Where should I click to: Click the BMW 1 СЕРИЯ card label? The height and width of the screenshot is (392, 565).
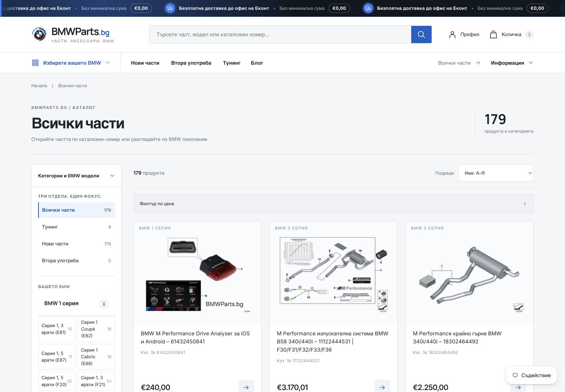[155, 228]
